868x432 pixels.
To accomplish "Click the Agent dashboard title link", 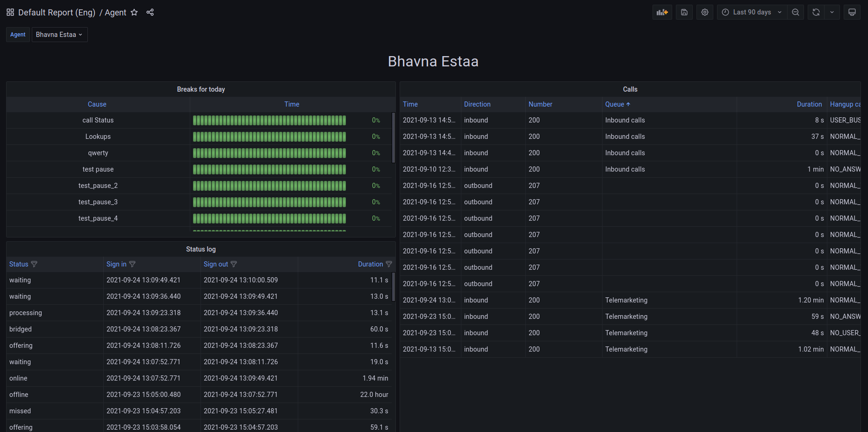I will [115, 13].
